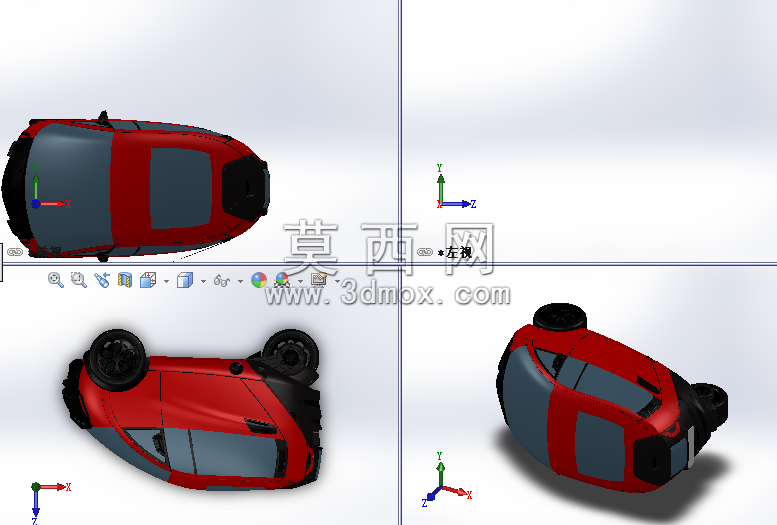Click the Y-Z triad in the top-right viewport

(456, 186)
